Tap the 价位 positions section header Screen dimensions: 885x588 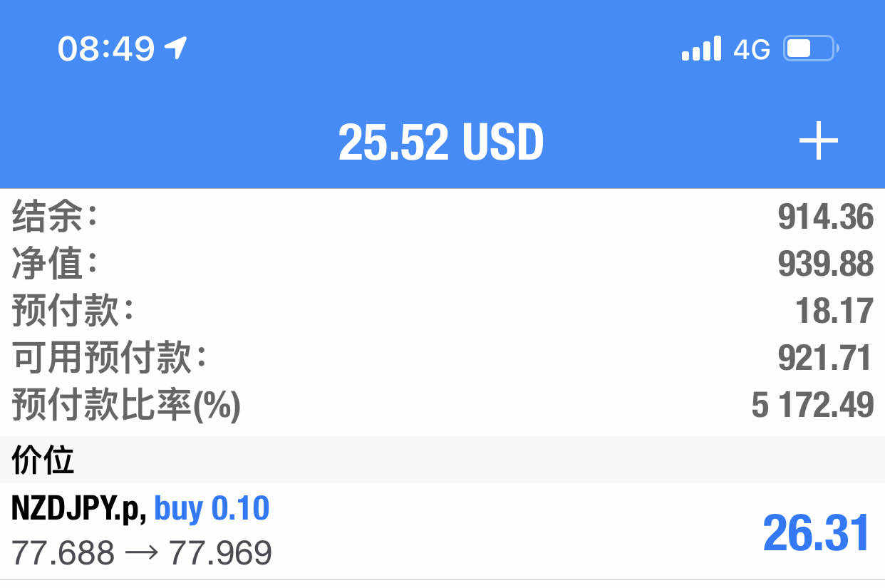click(43, 461)
